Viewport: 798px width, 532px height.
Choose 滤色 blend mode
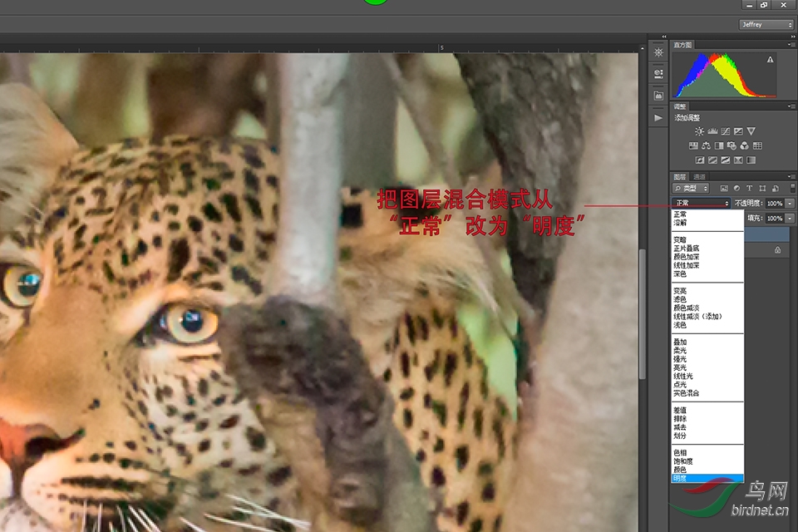click(x=707, y=299)
